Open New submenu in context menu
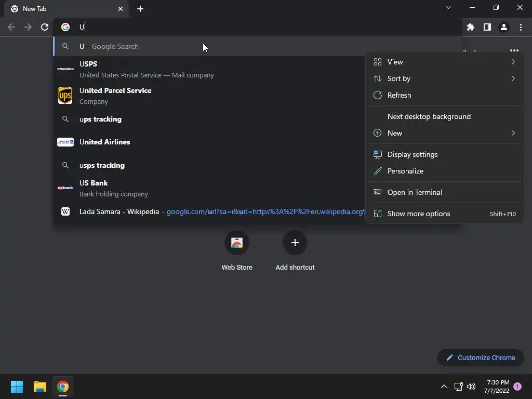Screen dimensions: 532x399 click(x=445, y=134)
